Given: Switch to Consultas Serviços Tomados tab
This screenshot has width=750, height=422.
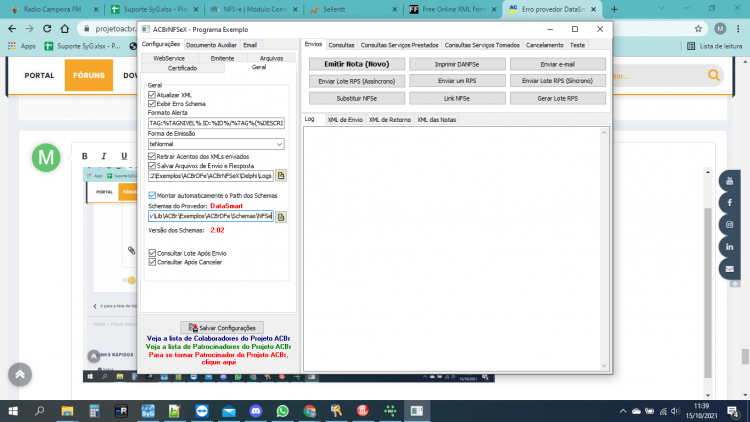Looking at the screenshot, I should tap(482, 45).
